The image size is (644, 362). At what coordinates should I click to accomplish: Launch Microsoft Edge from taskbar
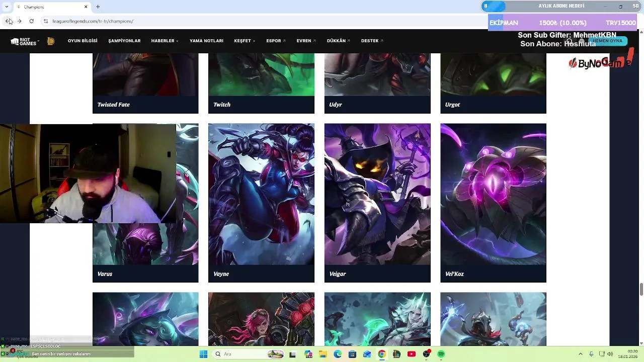(338, 354)
